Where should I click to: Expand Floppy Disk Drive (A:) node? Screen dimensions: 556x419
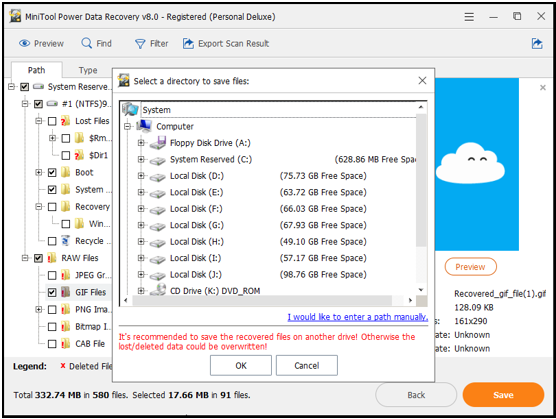[141, 143]
